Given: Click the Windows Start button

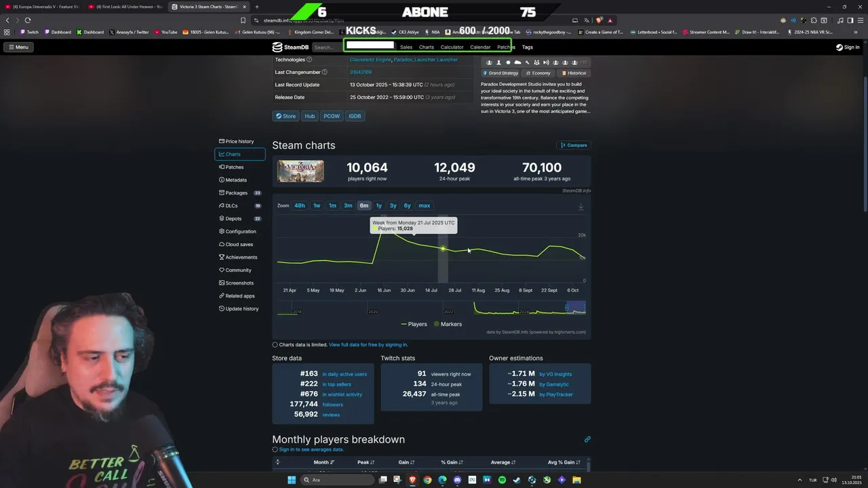Looking at the screenshot, I should click(x=292, y=480).
